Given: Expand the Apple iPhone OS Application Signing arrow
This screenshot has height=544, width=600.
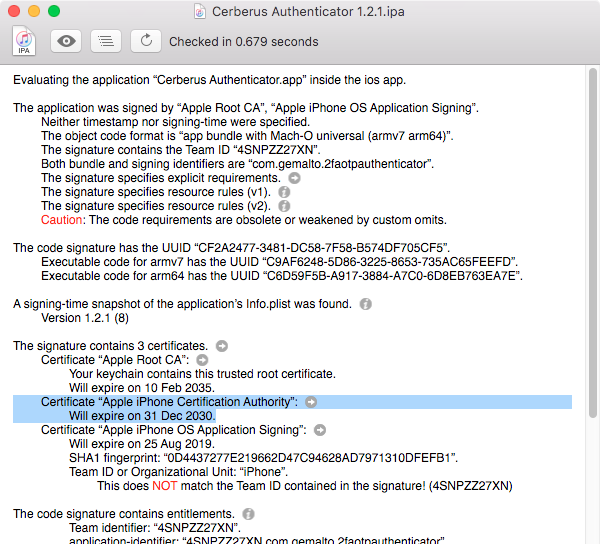Looking at the screenshot, I should click(x=320, y=430).
